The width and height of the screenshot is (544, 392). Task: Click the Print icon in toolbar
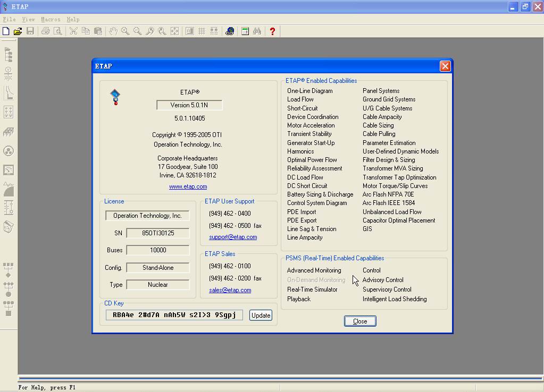(x=45, y=31)
